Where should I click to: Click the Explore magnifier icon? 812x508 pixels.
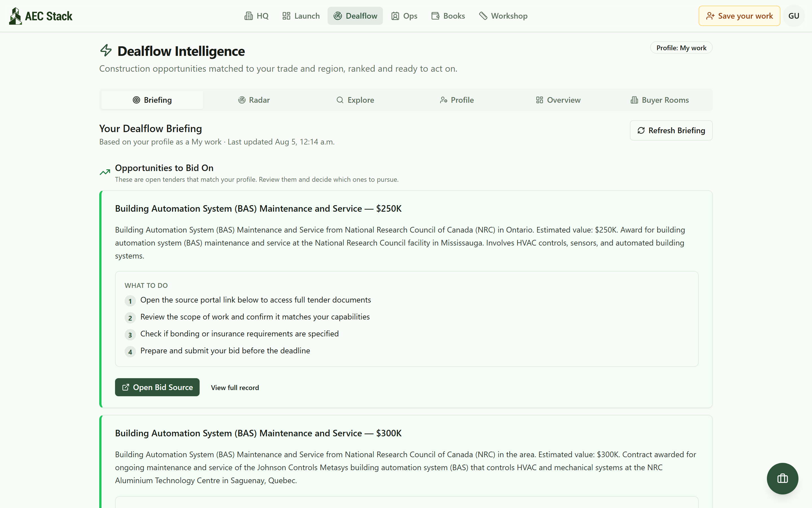(x=340, y=100)
